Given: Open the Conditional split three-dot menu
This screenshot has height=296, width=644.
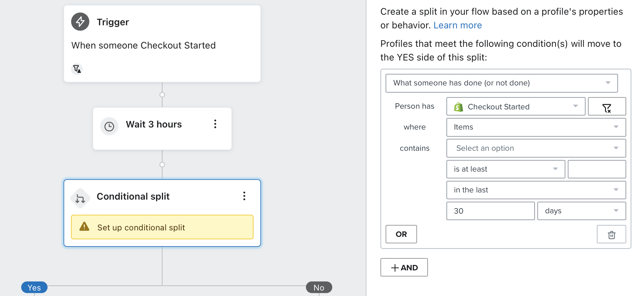Looking at the screenshot, I should tap(244, 196).
